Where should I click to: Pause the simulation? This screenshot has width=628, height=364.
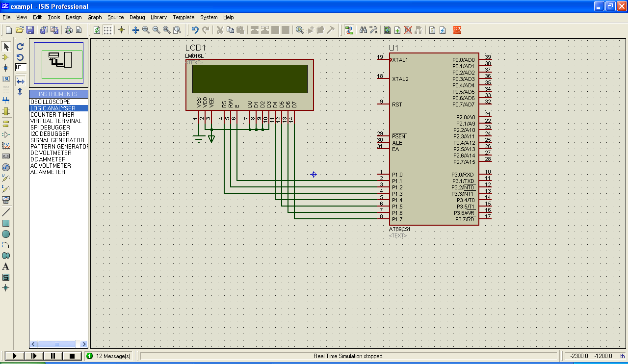(53, 356)
